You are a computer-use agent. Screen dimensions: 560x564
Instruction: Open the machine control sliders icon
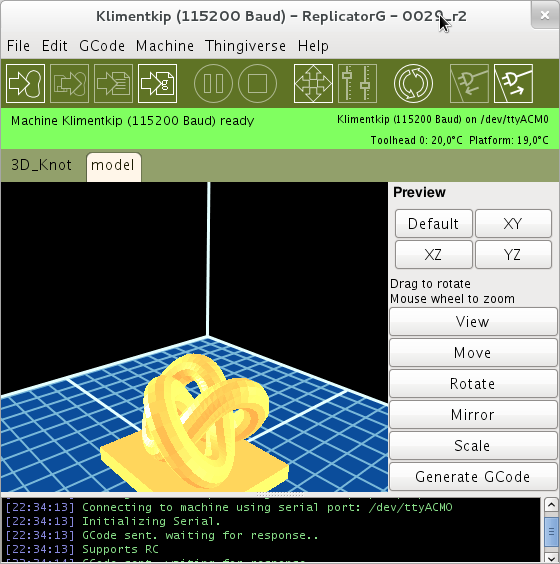pos(358,83)
